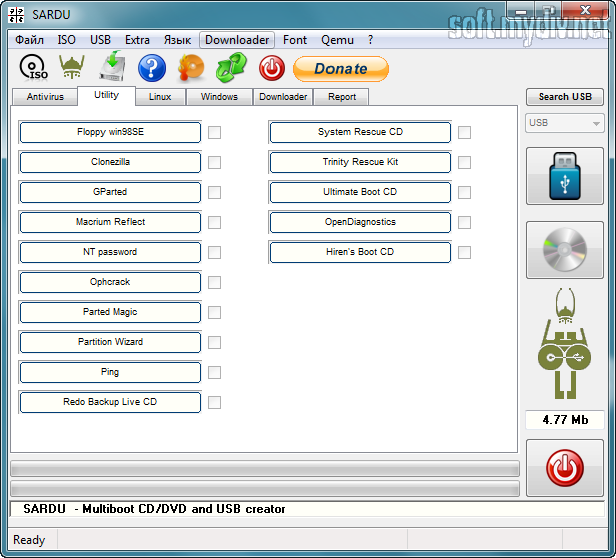The height and width of the screenshot is (558, 616).
Task: Click the Clonezilla button
Action: [x=110, y=162]
